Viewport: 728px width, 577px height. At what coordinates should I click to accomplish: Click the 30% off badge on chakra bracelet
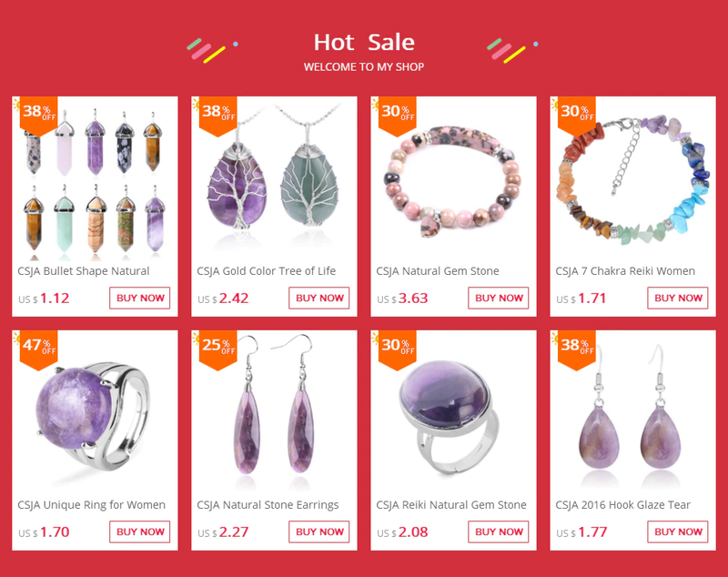pyautogui.click(x=577, y=115)
